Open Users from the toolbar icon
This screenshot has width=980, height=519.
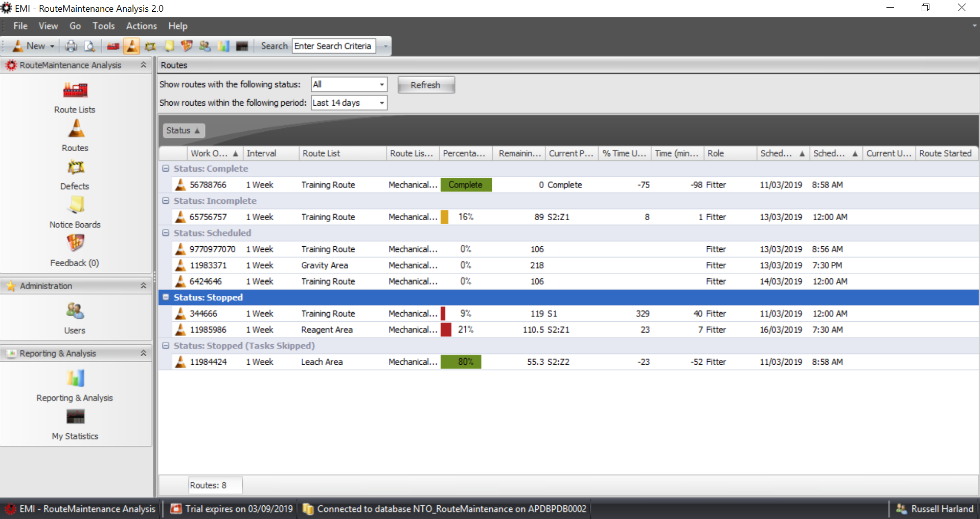[205, 46]
